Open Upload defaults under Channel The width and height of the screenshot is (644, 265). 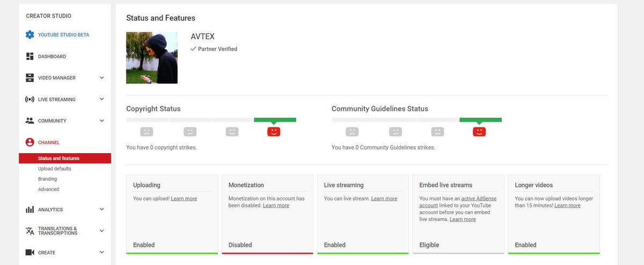pos(55,169)
